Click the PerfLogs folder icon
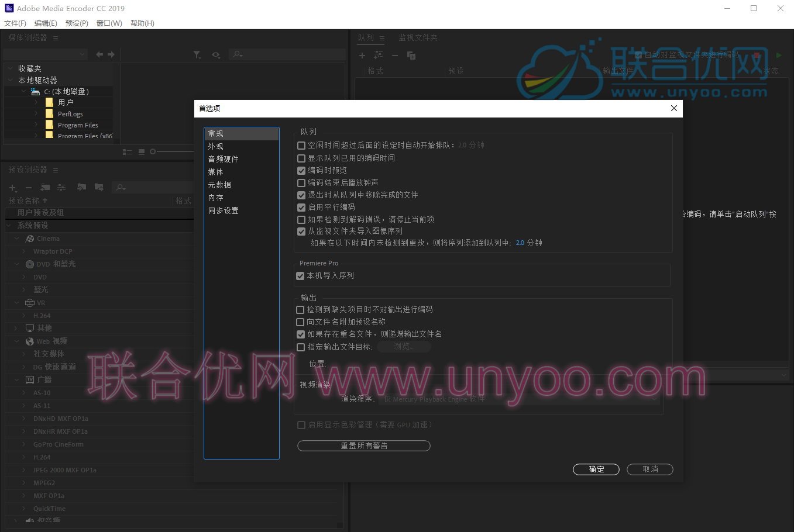The width and height of the screenshot is (794, 532). (49, 114)
